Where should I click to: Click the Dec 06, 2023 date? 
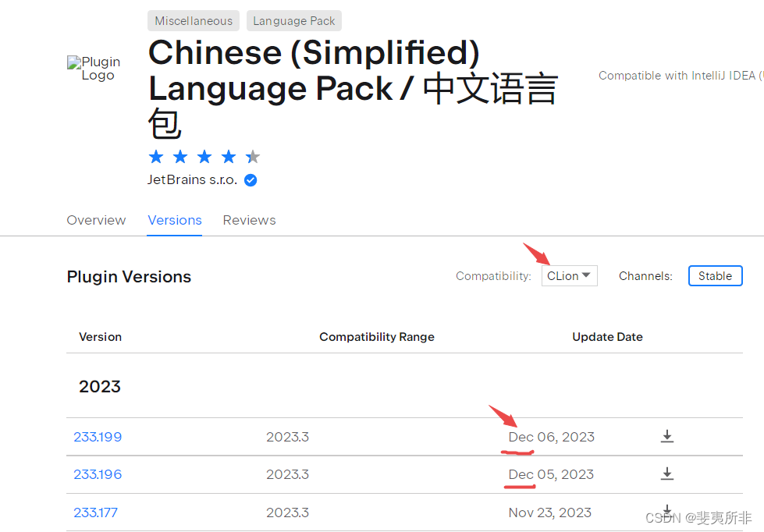click(551, 437)
